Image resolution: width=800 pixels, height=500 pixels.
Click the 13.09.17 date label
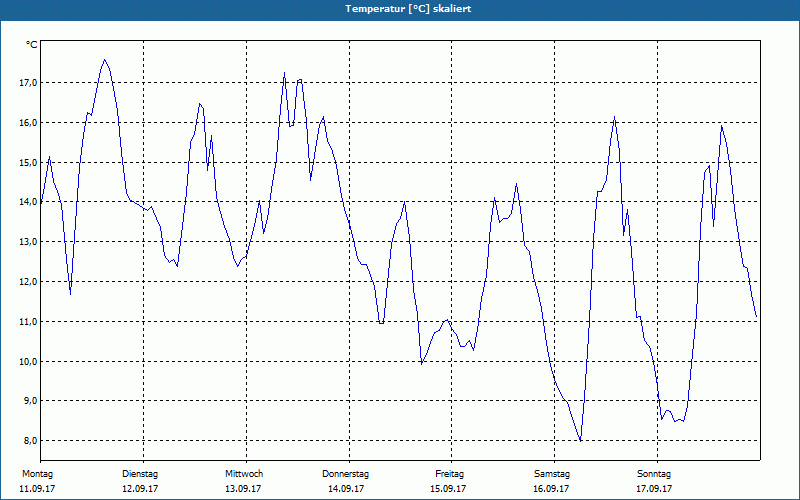(x=243, y=489)
